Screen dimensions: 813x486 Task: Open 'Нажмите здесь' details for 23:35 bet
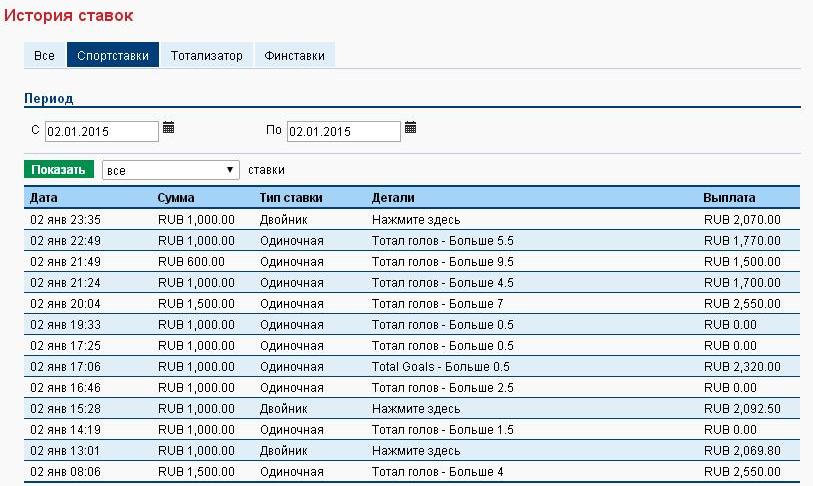[x=416, y=219]
